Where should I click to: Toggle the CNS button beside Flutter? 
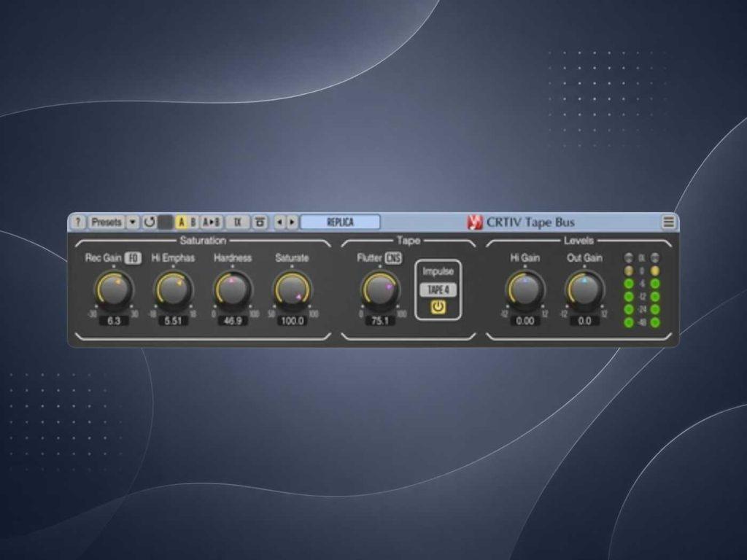(393, 258)
